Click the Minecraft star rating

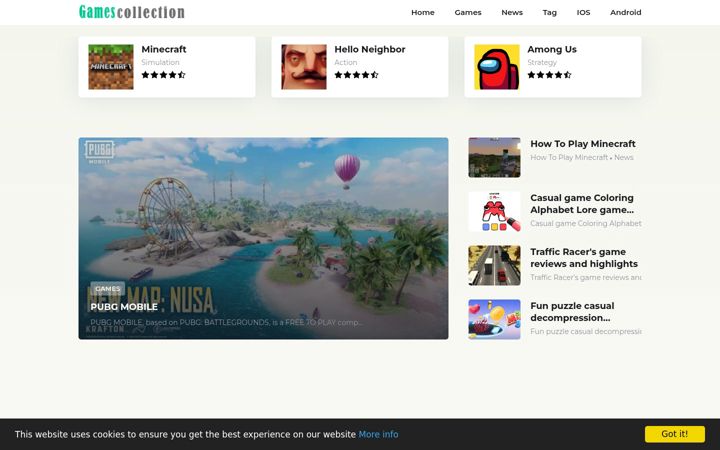(163, 75)
